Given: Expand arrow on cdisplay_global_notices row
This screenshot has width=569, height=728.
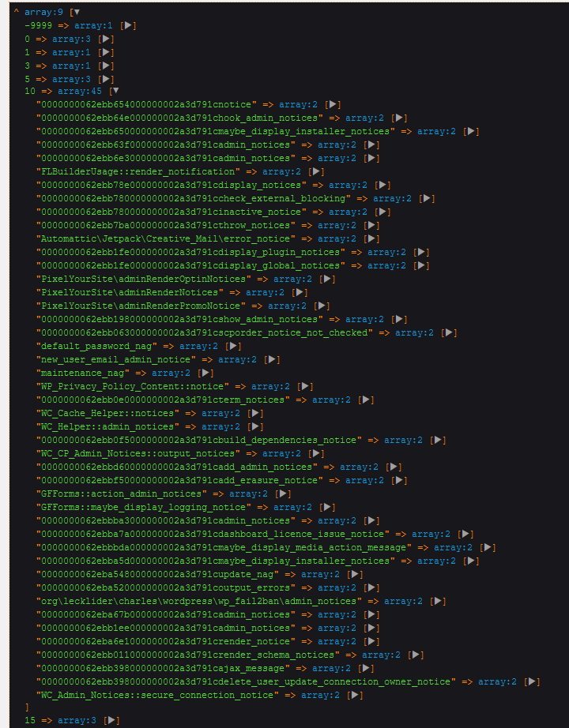Looking at the screenshot, I should tap(420, 266).
